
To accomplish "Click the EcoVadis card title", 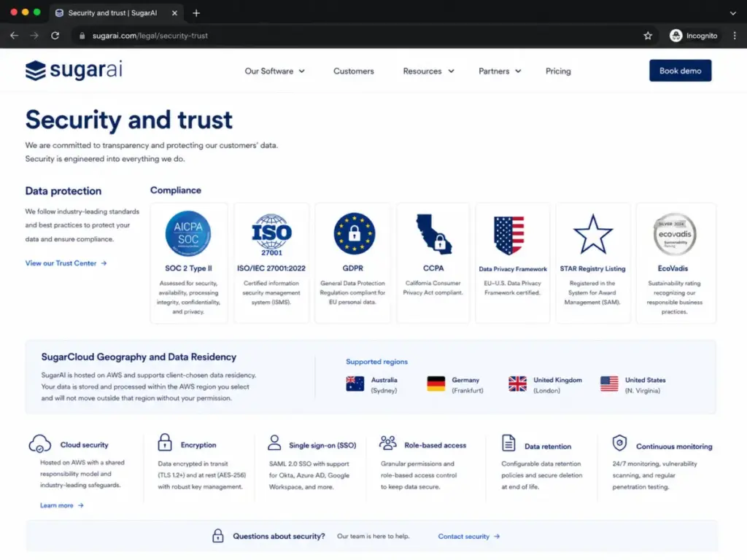I will (x=673, y=268).
